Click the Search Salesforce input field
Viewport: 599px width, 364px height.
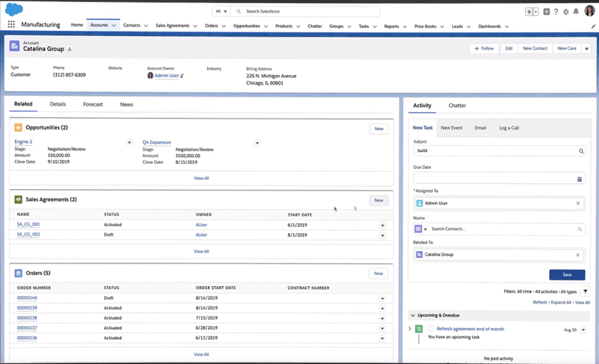306,12
